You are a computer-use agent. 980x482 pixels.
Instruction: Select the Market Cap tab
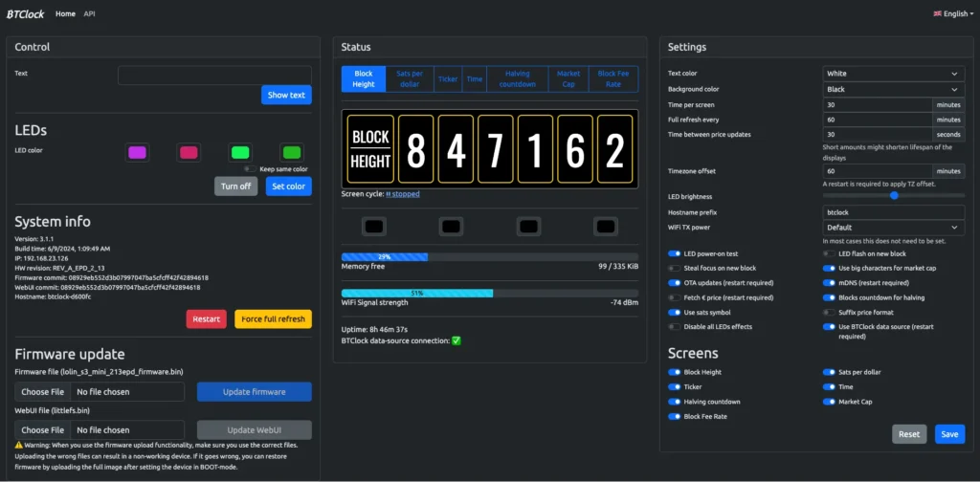568,79
